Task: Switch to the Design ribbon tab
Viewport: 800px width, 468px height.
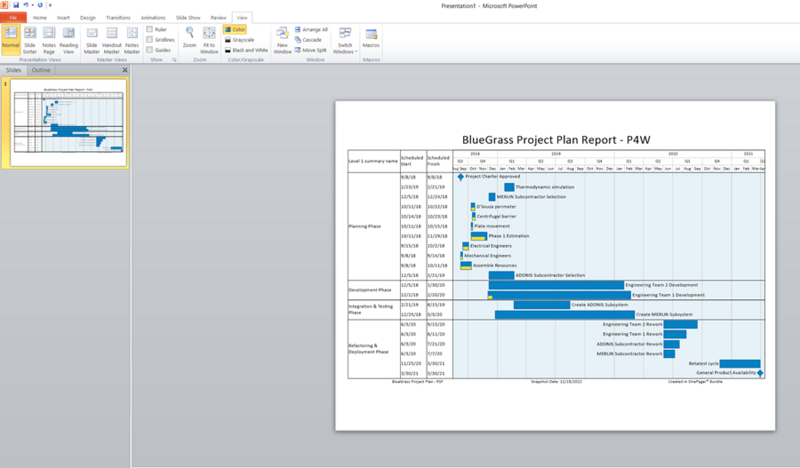Action: [88, 17]
